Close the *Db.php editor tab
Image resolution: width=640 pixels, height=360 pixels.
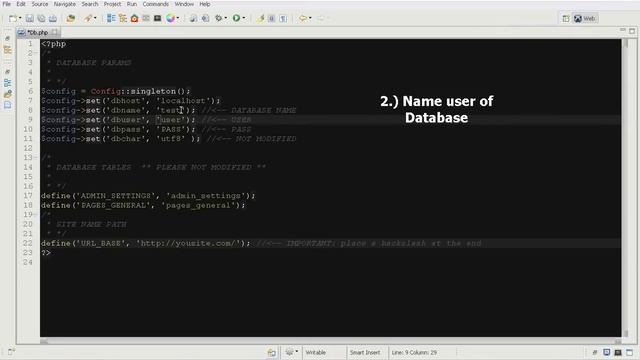pyautogui.click(x=54, y=32)
